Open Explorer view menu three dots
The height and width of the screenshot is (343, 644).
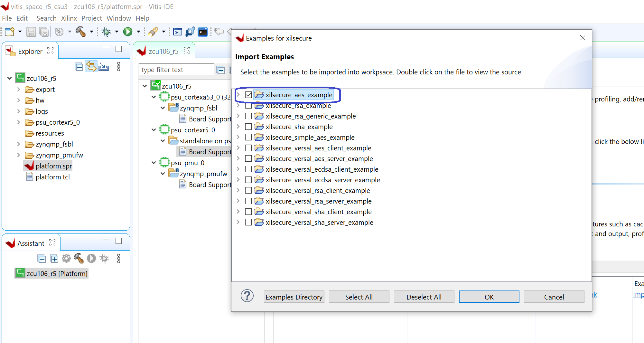pyautogui.click(x=119, y=67)
